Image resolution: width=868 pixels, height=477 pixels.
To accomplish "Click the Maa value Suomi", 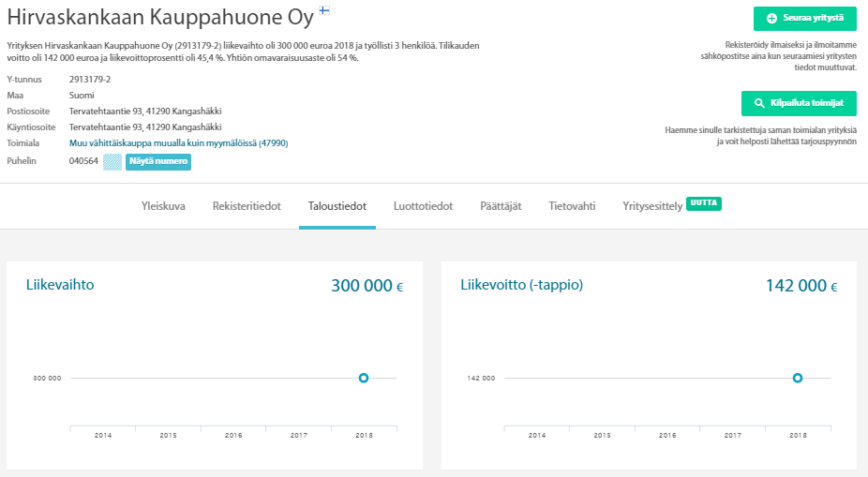I will [x=82, y=96].
